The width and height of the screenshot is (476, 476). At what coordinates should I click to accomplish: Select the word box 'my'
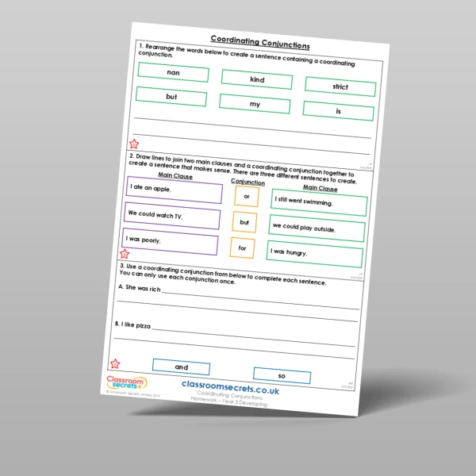[x=255, y=104]
